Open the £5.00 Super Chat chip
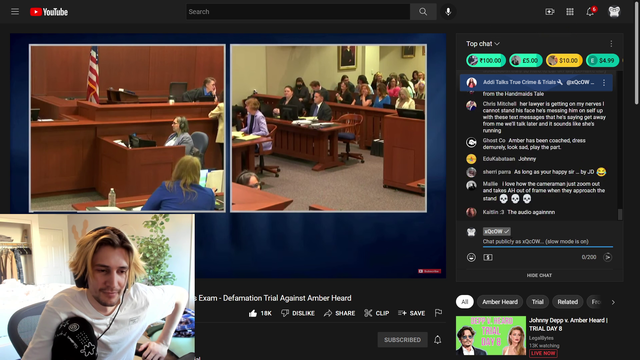 [x=526, y=60]
